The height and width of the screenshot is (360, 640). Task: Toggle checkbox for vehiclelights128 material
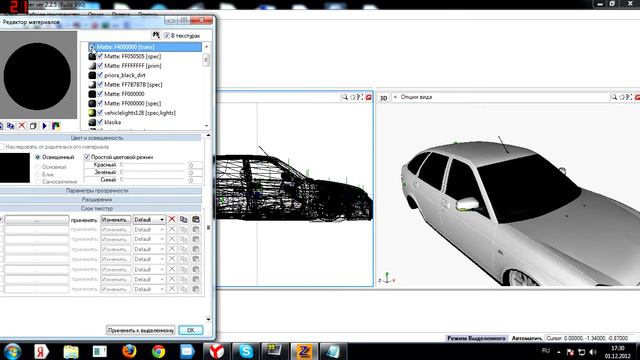(100, 113)
